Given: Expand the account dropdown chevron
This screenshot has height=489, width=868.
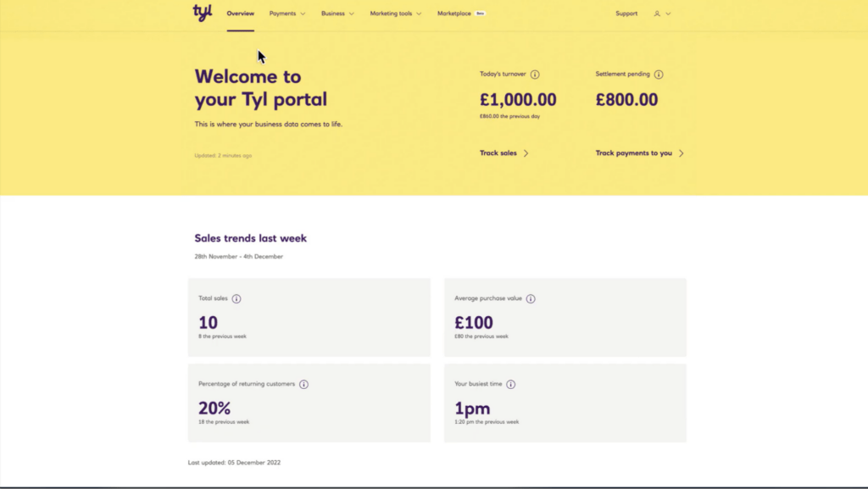Looking at the screenshot, I should [x=668, y=14].
